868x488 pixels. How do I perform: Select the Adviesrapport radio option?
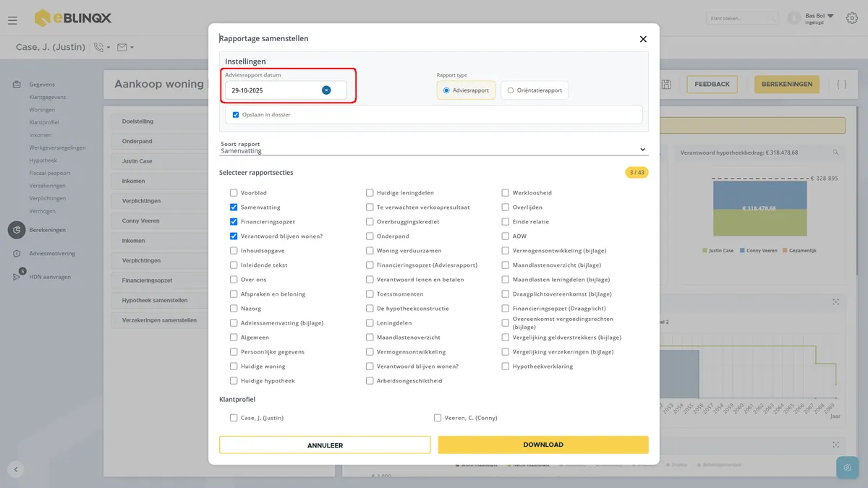(446, 90)
